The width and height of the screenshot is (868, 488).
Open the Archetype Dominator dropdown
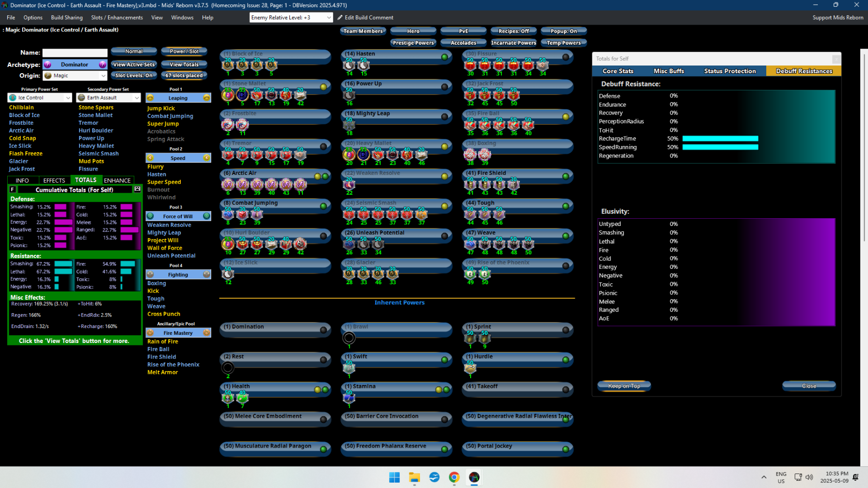(x=75, y=65)
